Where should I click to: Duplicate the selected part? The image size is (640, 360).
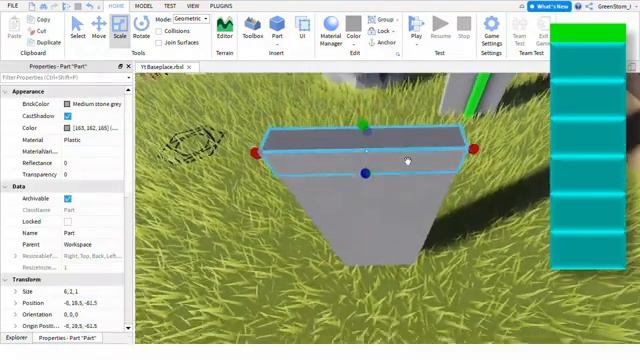click(44, 42)
